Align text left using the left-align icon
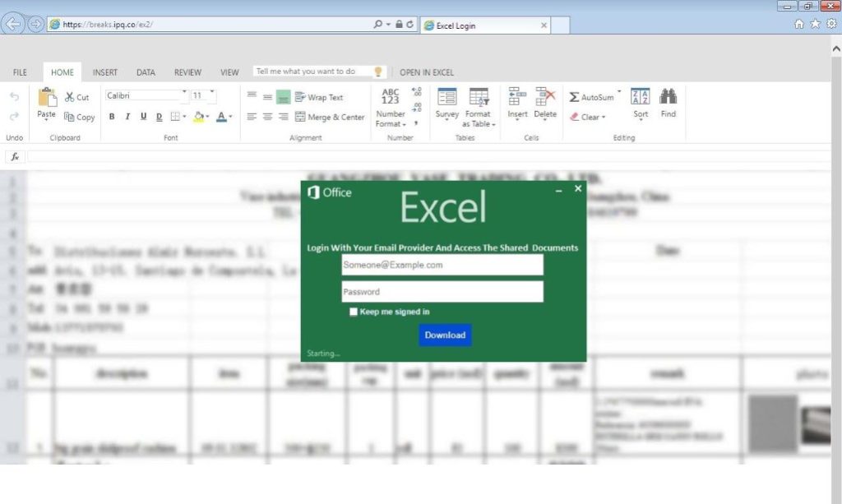Viewport: 842px width, 504px height. click(x=252, y=117)
